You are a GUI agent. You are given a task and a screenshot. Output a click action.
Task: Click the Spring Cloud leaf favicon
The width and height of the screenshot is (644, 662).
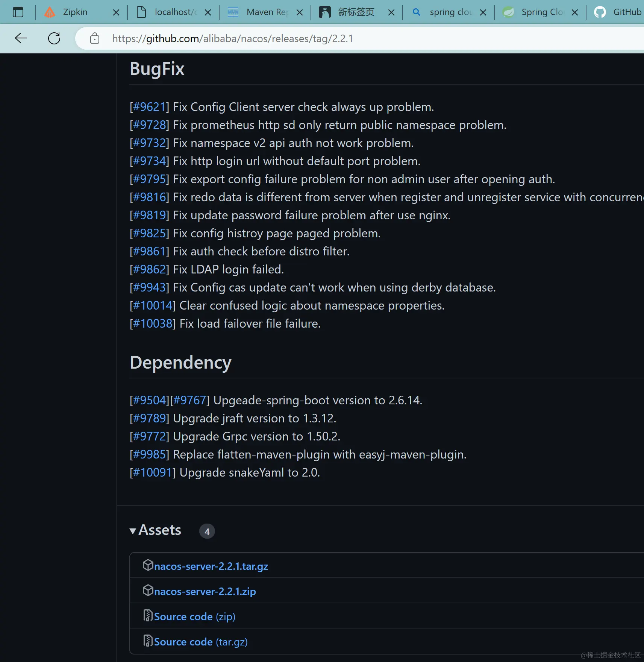click(x=508, y=12)
